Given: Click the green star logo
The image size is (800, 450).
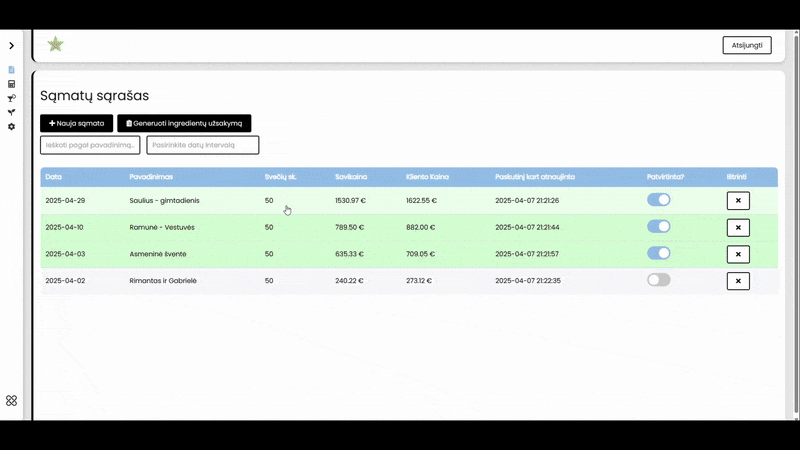Looking at the screenshot, I should point(55,44).
